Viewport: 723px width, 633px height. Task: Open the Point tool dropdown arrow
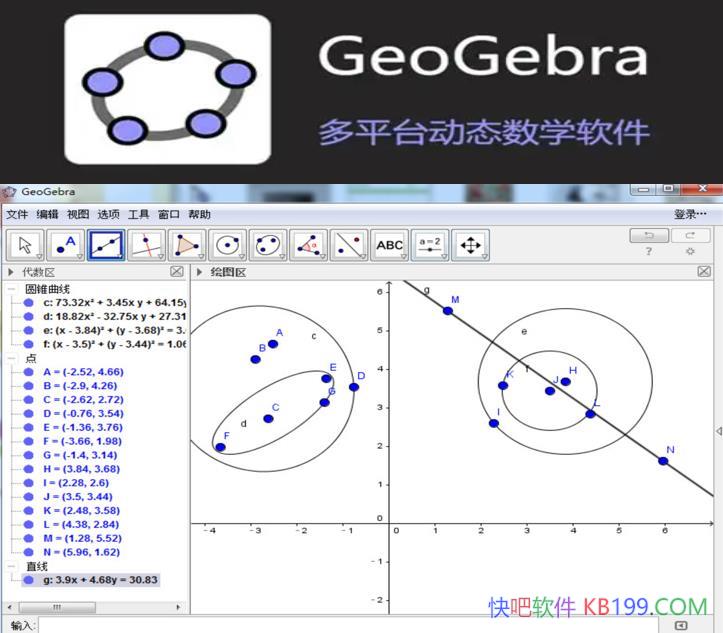pos(80,256)
